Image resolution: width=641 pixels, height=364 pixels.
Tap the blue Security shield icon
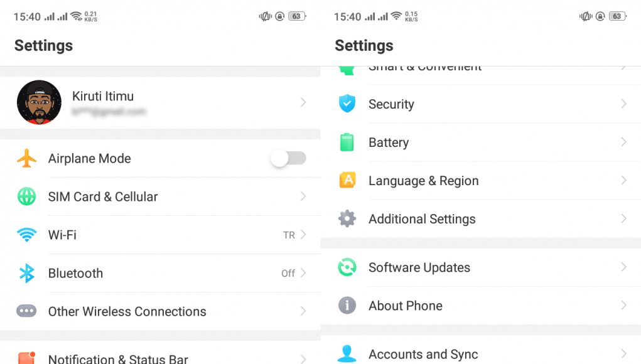click(347, 104)
